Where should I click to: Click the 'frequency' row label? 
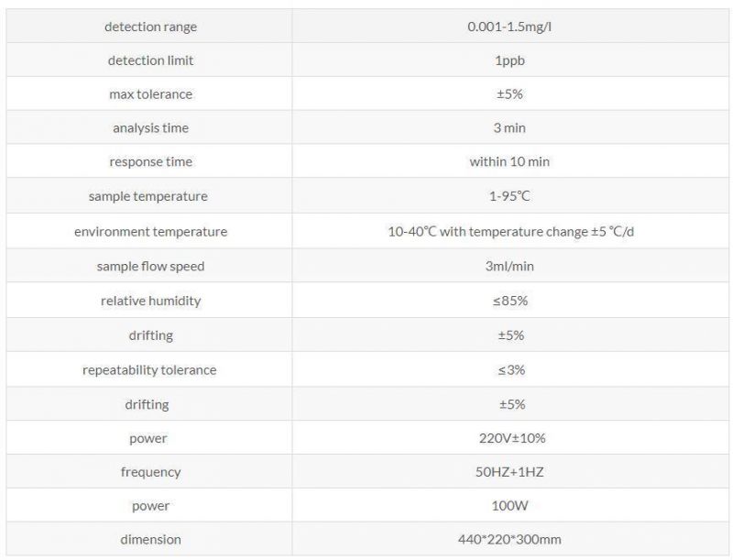(x=150, y=472)
